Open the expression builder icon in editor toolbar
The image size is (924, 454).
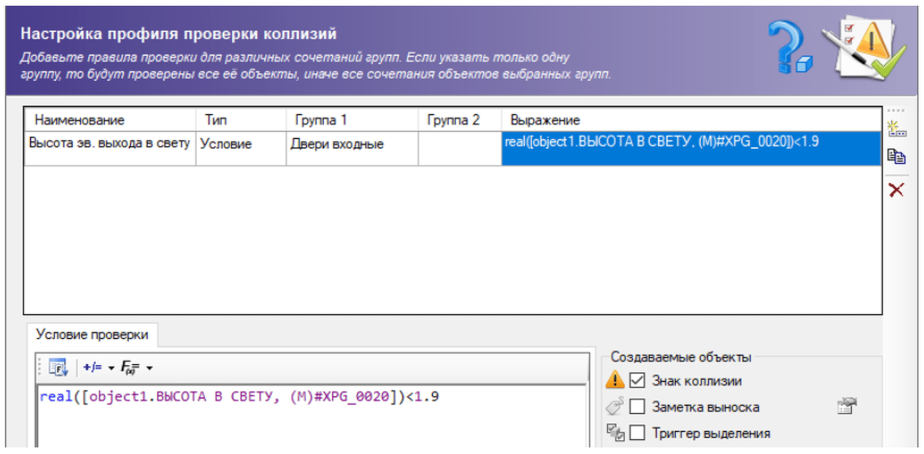click(x=56, y=367)
